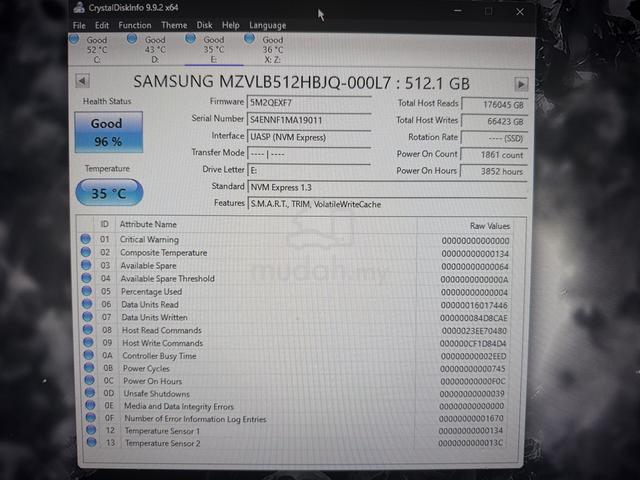The height and width of the screenshot is (480, 640).
Task: Open the Help menu
Action: [x=231, y=25]
